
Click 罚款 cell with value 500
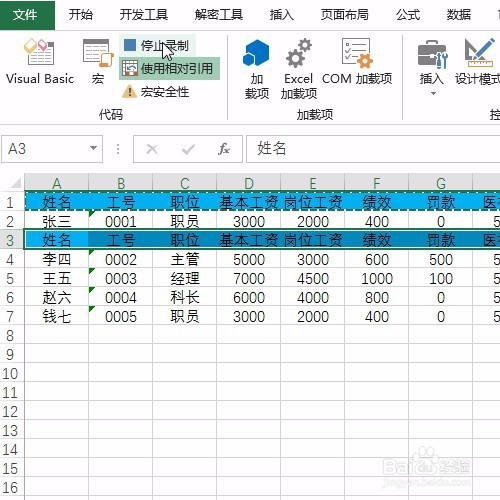point(441,259)
